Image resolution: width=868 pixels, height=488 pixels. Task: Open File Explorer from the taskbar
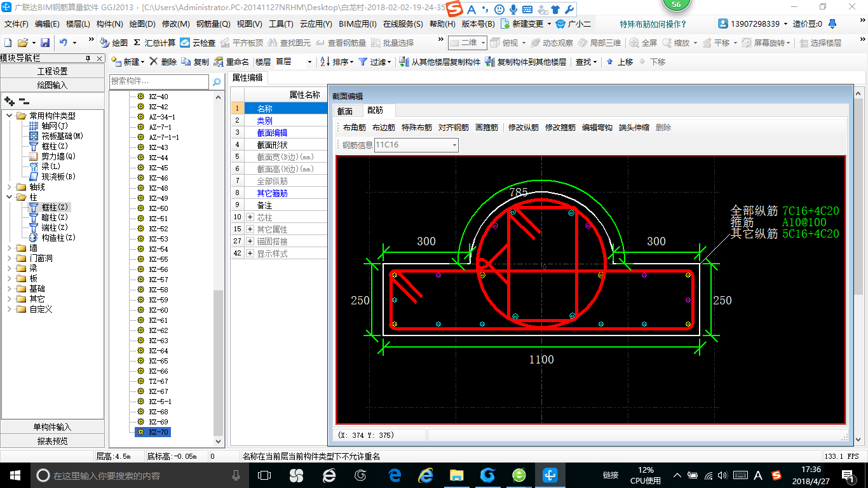[x=457, y=475]
